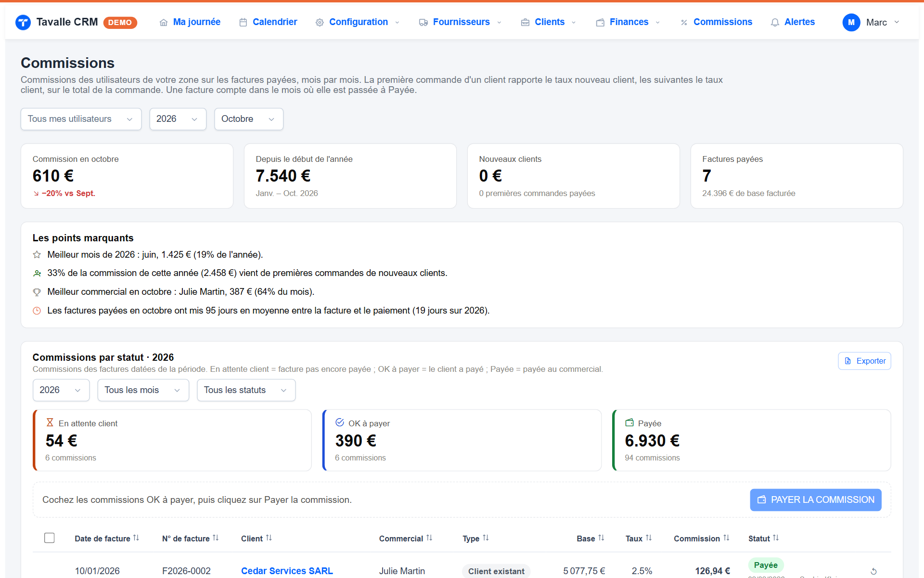
Task: Click the bell icon beside Alertes
Action: (775, 23)
